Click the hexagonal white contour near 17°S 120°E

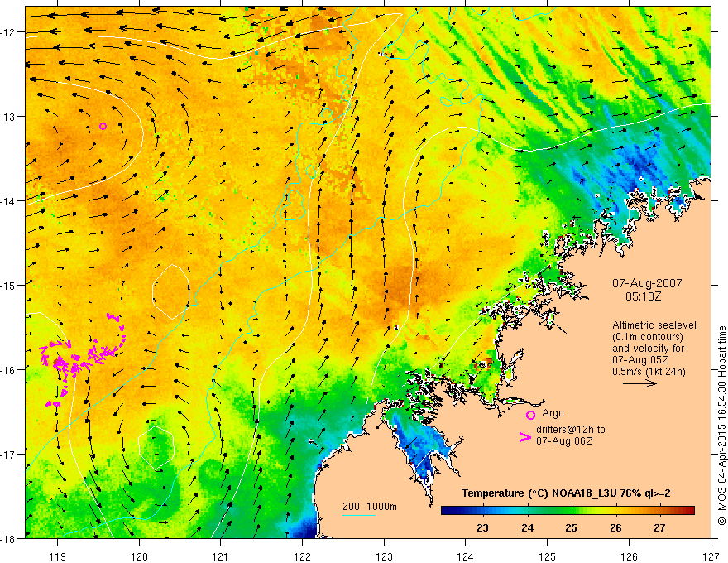coord(156,447)
